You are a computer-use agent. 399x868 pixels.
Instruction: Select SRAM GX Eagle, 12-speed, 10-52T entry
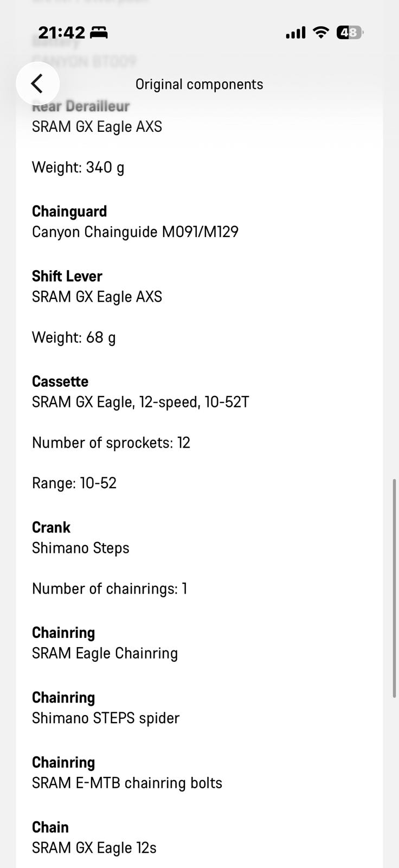tap(140, 402)
